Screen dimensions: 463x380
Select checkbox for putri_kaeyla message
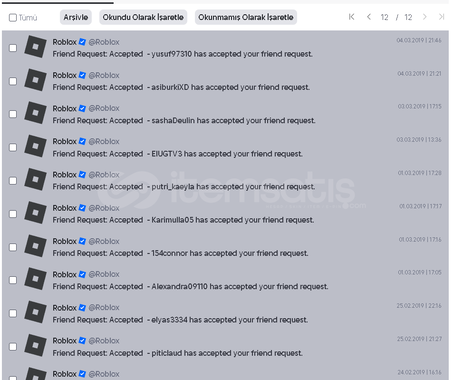pos(13,181)
